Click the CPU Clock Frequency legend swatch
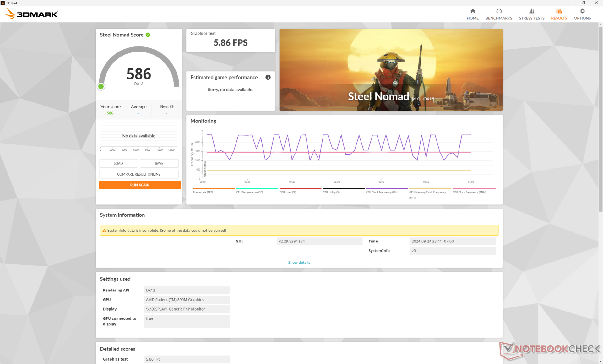The height and width of the screenshot is (364, 603). (387, 188)
